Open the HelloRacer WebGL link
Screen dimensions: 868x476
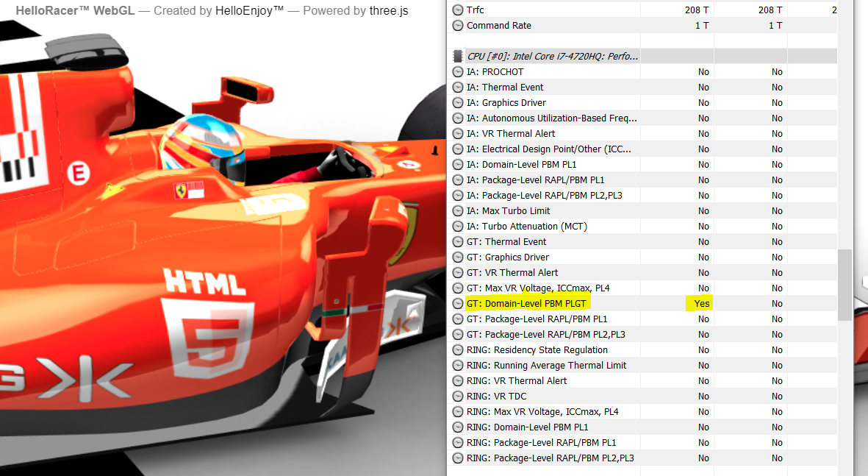pos(75,10)
